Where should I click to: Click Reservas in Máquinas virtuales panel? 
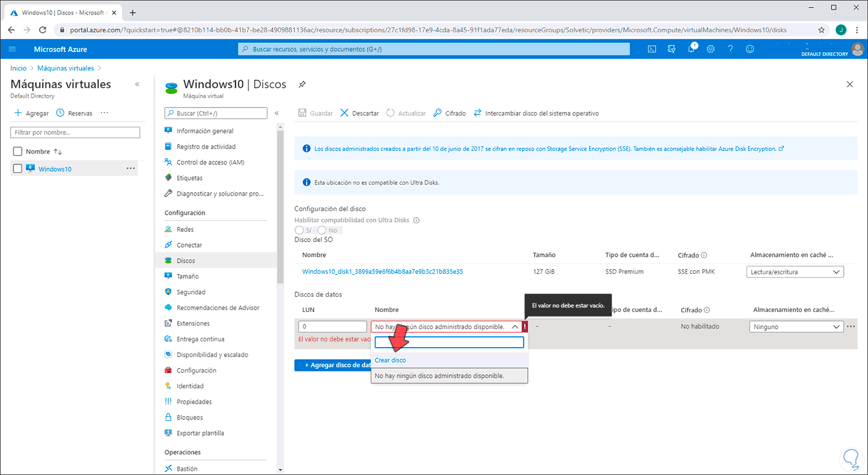[x=74, y=113]
